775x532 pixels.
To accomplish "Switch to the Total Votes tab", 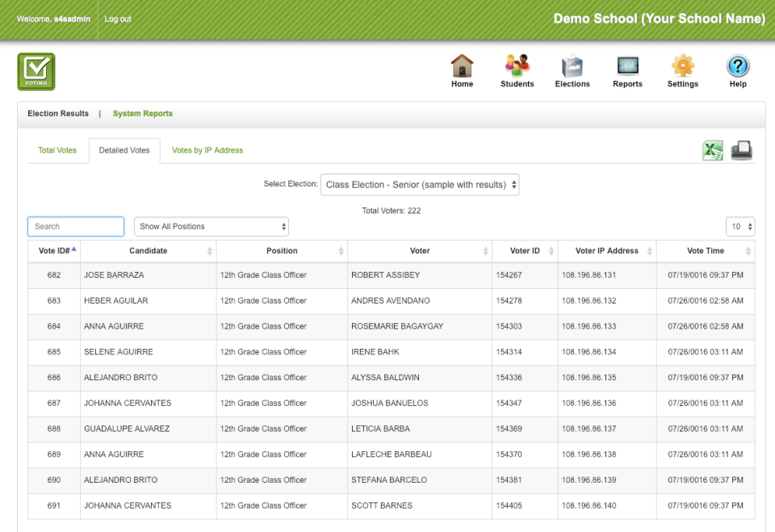I will (x=57, y=150).
